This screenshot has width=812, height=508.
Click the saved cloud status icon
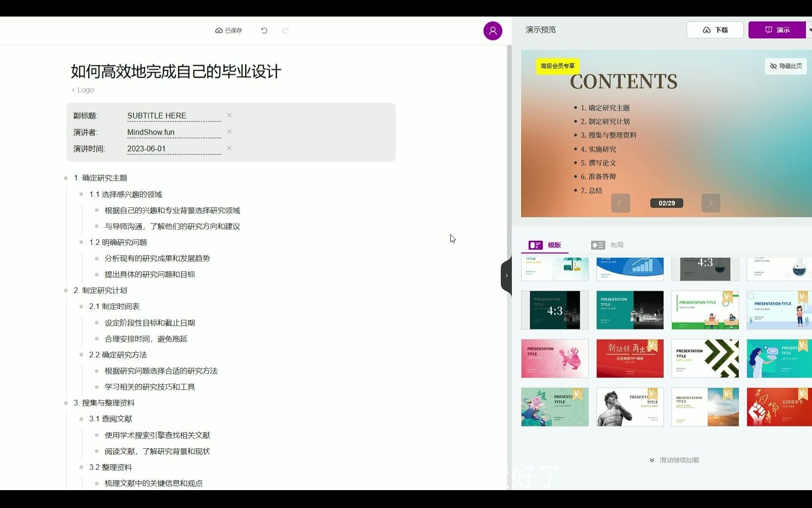[219, 31]
